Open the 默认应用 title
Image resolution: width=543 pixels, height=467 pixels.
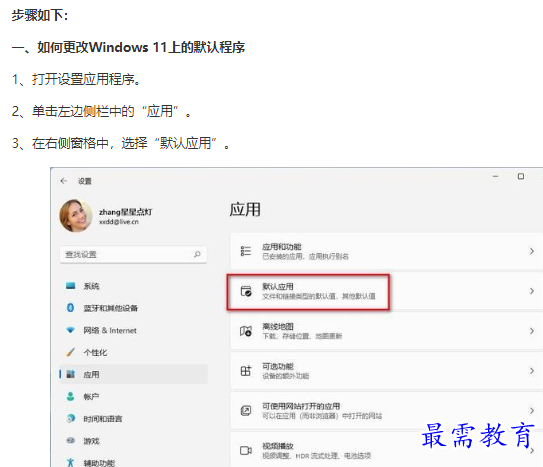(x=278, y=287)
